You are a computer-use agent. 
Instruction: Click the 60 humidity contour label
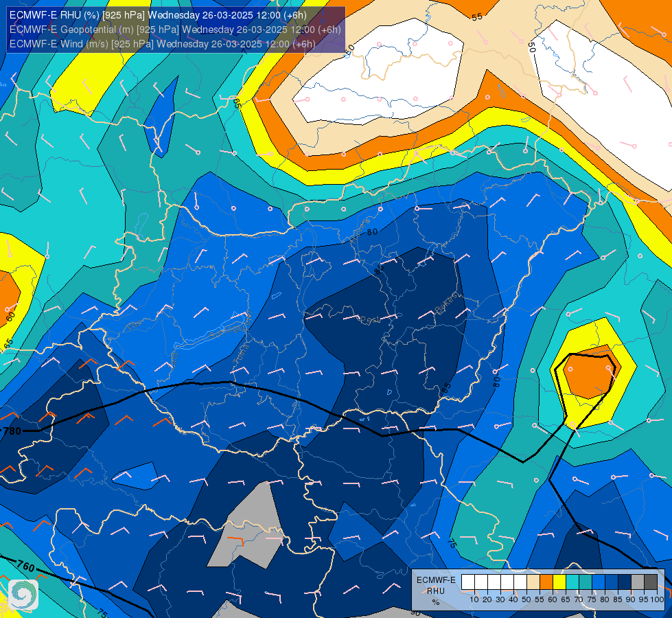tap(11, 317)
